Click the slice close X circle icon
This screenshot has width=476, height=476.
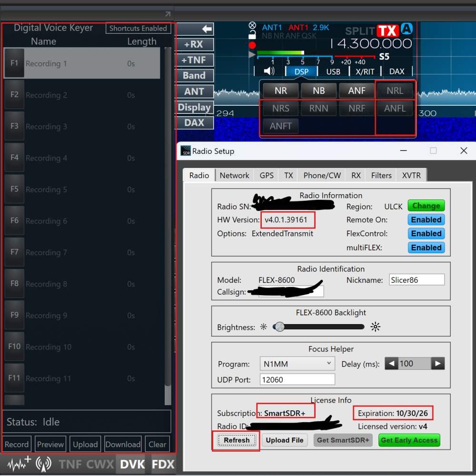pyautogui.click(x=252, y=26)
